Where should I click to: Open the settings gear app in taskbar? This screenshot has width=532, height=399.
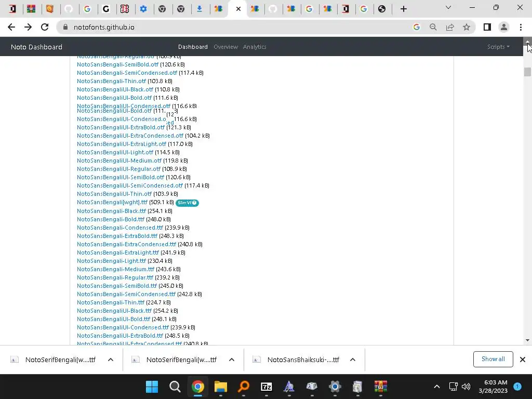click(x=335, y=387)
